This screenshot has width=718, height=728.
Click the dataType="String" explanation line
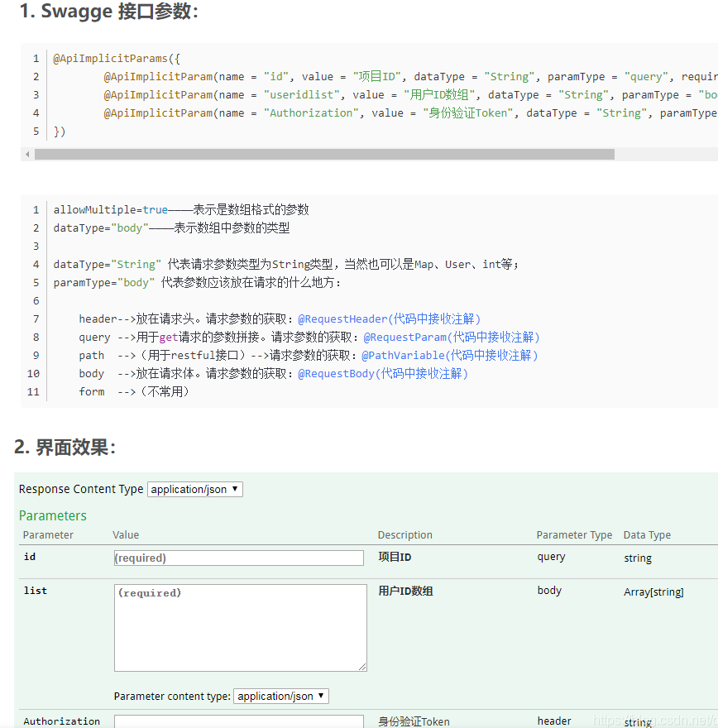(286, 264)
